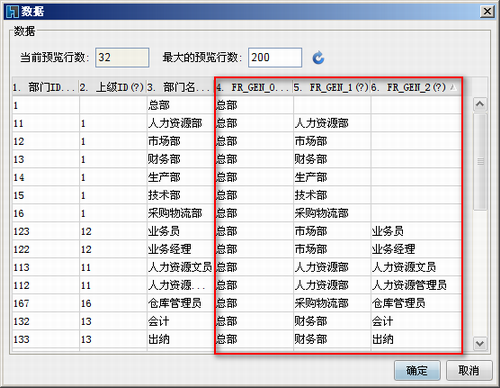Click 市场部 in FR_GEN_1 of row 122

(x=311, y=250)
